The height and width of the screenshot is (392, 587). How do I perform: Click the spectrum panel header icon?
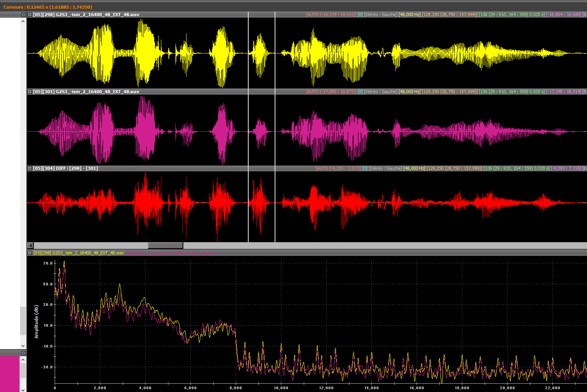30,253
